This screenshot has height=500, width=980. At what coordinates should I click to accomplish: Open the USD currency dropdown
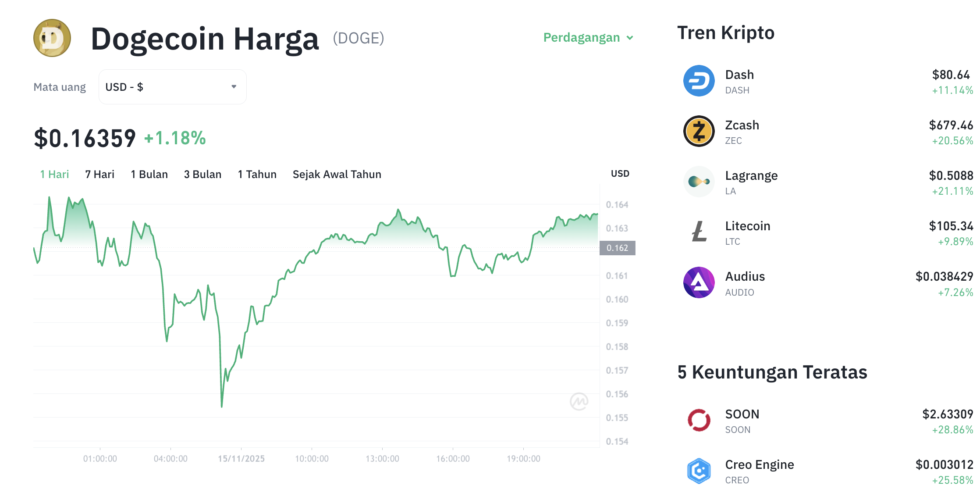(x=172, y=86)
